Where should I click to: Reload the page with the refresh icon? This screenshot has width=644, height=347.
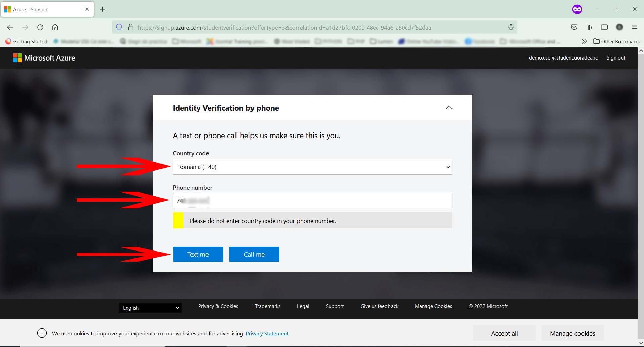pos(40,27)
